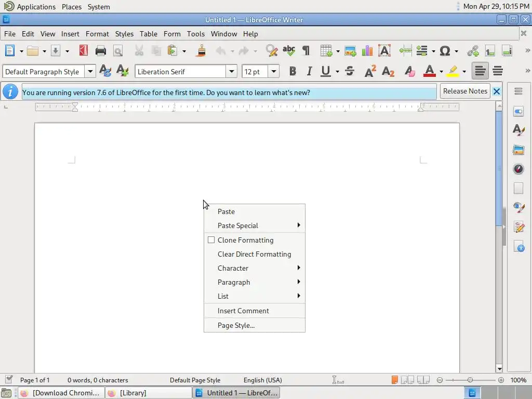The image size is (532, 399).
Task: Choose Insert Comment from context menu
Action: point(255,311)
